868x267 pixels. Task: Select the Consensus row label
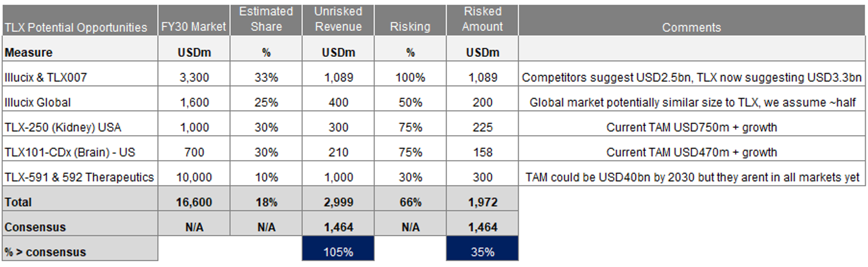35,227
